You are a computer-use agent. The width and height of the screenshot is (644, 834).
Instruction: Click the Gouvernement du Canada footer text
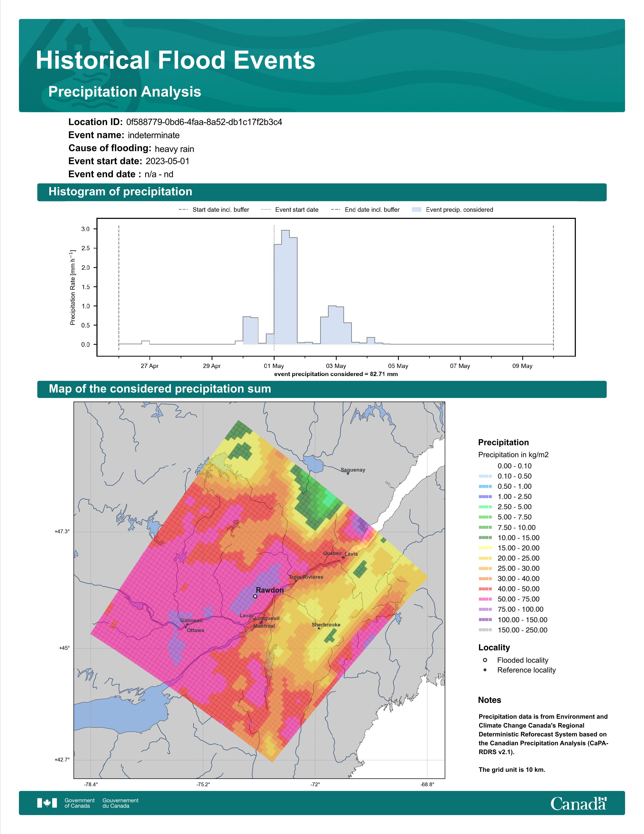point(120,803)
